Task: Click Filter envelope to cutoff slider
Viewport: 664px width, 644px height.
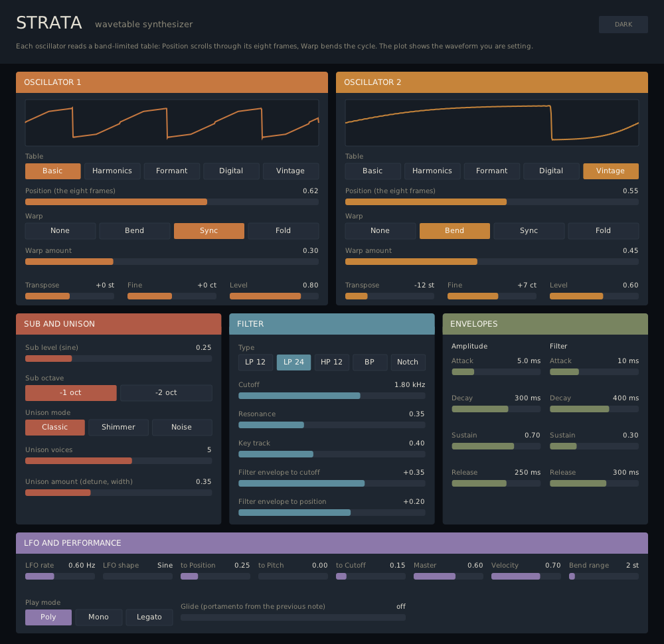Action: tap(331, 483)
